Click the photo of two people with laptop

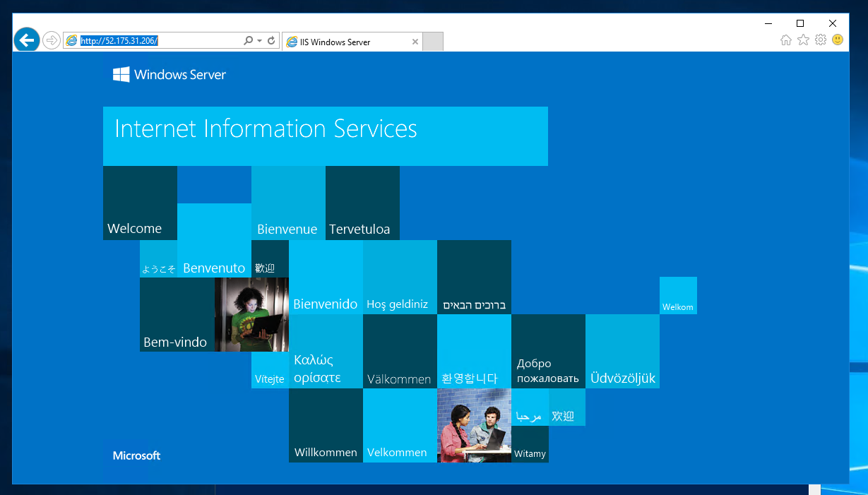click(x=474, y=425)
